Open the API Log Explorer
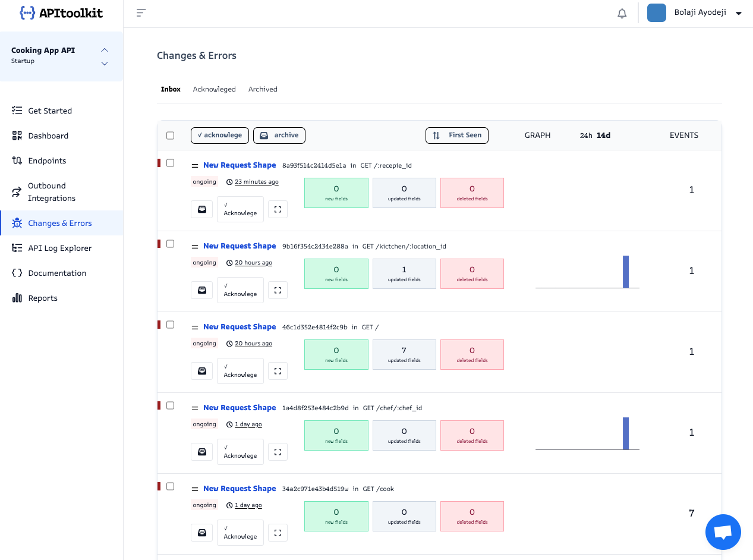753x560 pixels. [x=59, y=248]
